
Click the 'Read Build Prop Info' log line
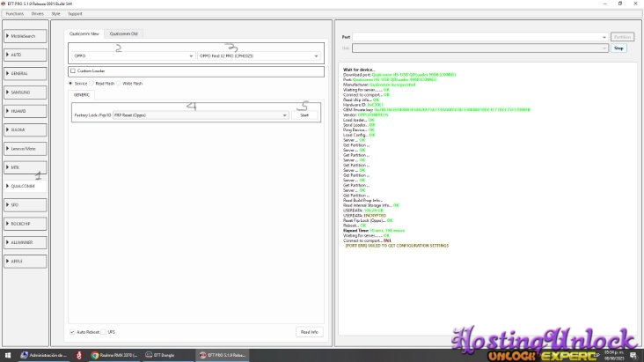pyautogui.click(x=362, y=200)
